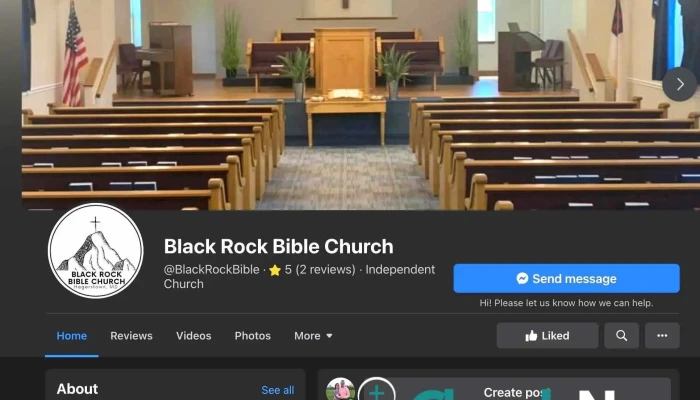
Task: Click See all in About section
Action: click(278, 390)
